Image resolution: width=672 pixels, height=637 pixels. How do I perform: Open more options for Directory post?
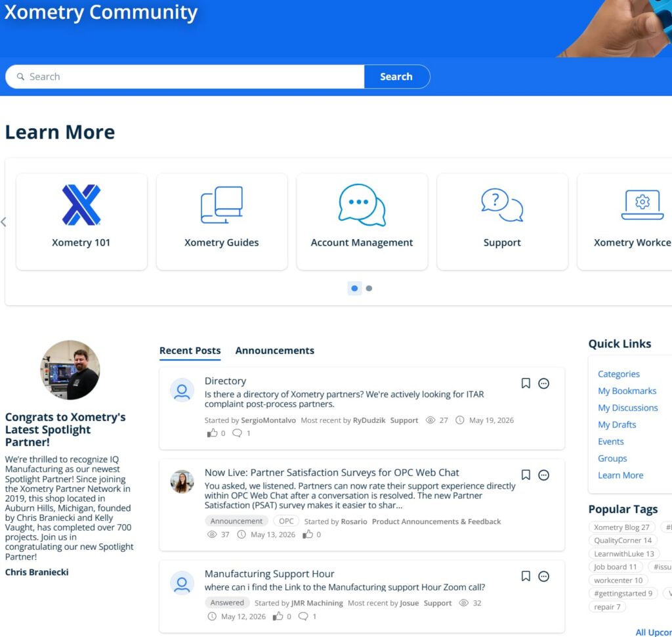tap(543, 384)
